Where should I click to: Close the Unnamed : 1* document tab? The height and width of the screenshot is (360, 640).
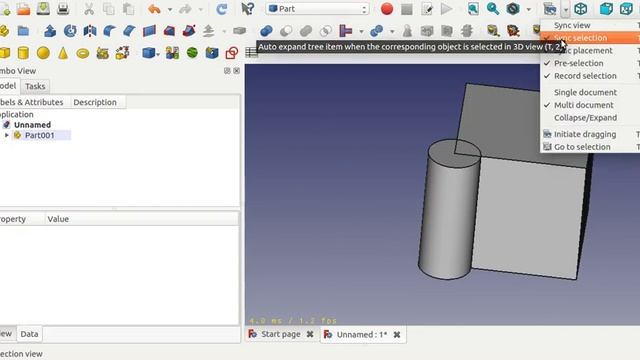point(397,335)
